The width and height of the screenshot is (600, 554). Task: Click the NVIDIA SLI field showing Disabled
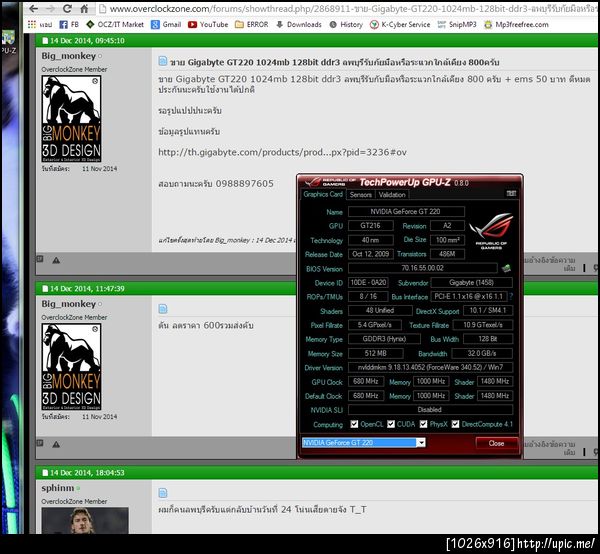(430, 409)
